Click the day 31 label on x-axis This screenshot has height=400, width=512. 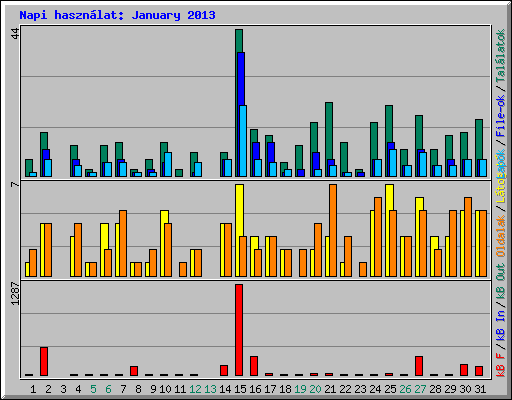click(x=480, y=389)
